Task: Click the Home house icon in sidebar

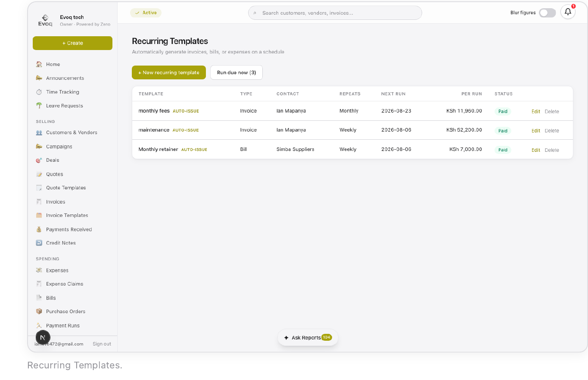Action: point(39,64)
